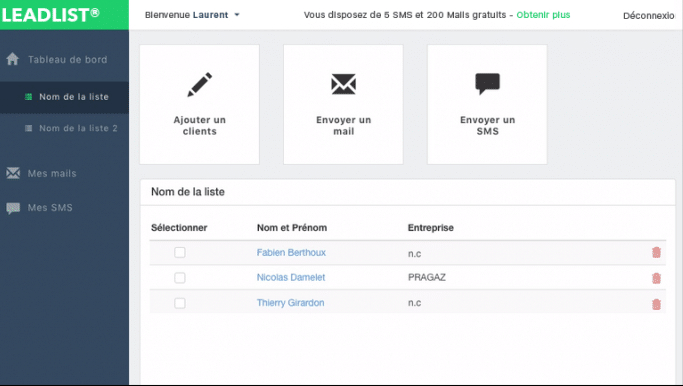
Task: Click the speech bubble icon beside Mes SMS
Action: [x=13, y=208]
